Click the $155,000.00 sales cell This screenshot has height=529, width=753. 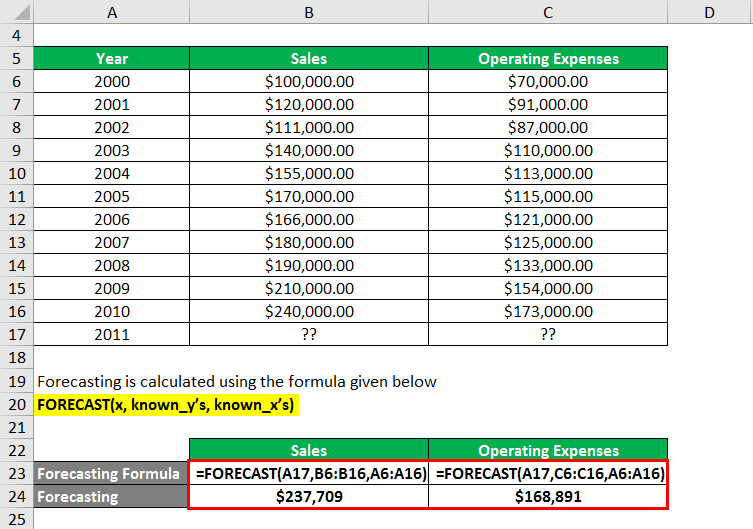pyautogui.click(x=309, y=173)
